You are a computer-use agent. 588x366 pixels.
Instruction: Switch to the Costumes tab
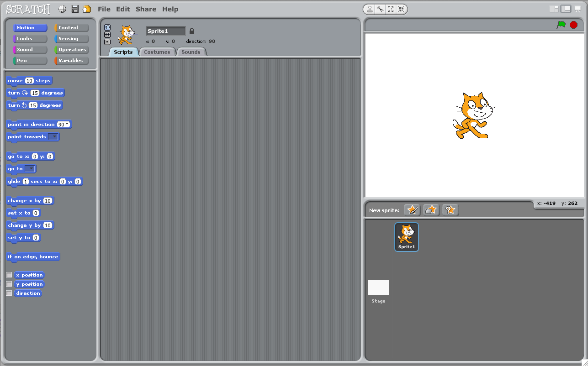[x=157, y=52]
